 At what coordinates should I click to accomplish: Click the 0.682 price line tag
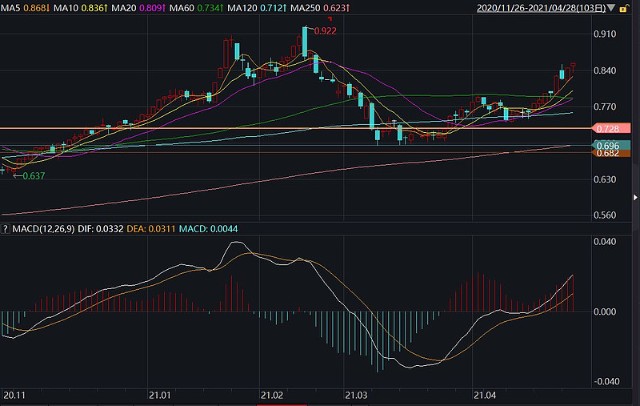point(608,153)
